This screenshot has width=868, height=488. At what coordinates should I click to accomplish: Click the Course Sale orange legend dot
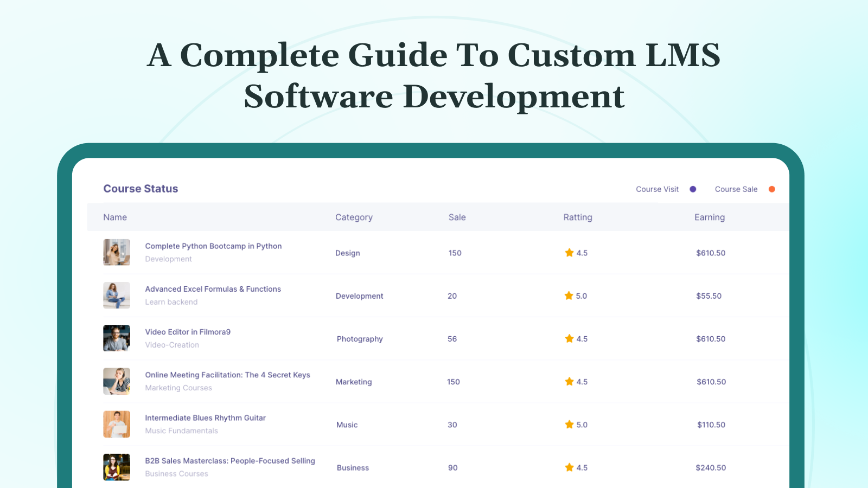pyautogui.click(x=772, y=189)
